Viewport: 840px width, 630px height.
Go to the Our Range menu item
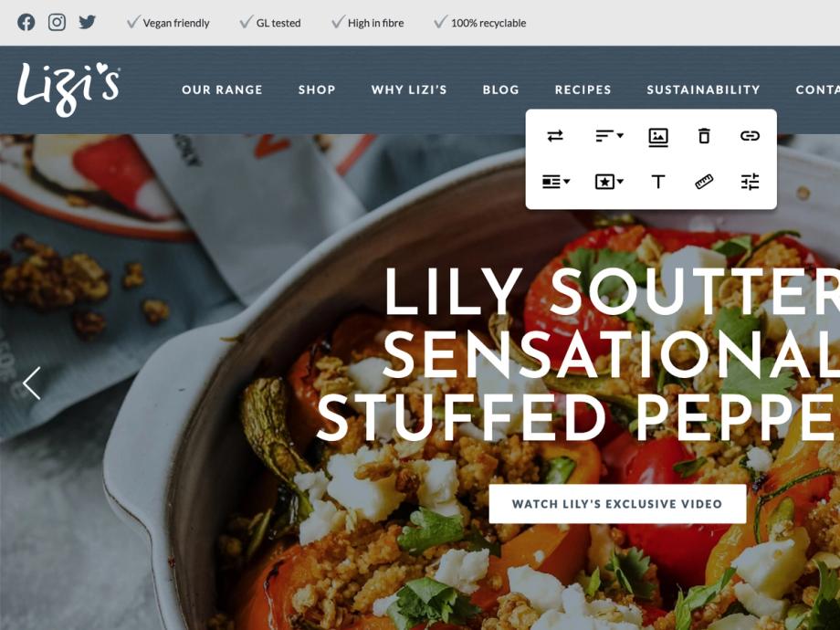[222, 89]
